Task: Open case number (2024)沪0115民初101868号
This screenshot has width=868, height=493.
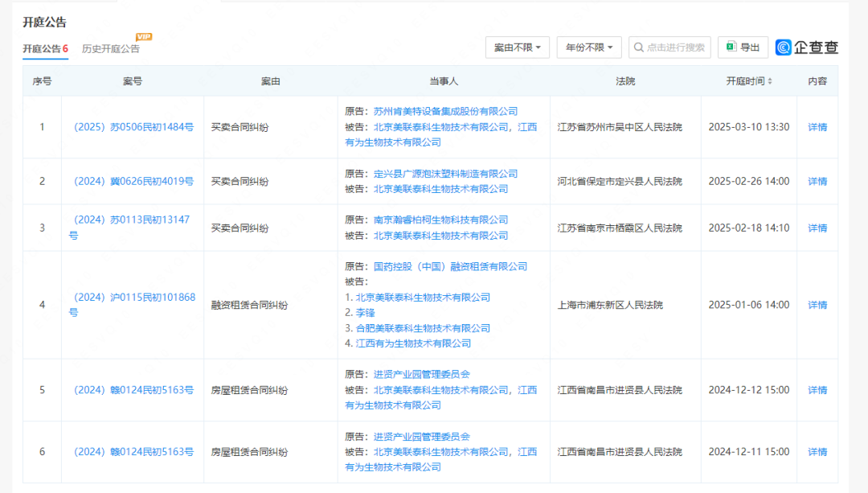Action: point(132,305)
